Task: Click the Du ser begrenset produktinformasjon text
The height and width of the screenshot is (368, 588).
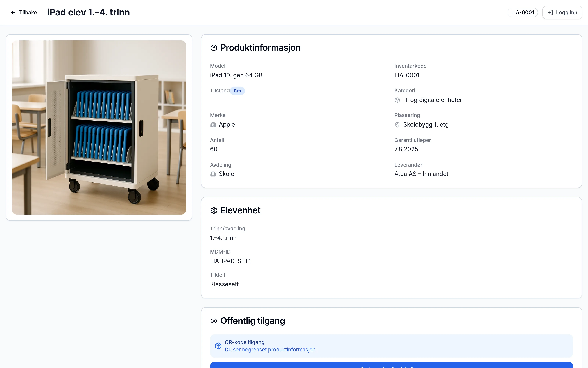Action: tap(270, 349)
